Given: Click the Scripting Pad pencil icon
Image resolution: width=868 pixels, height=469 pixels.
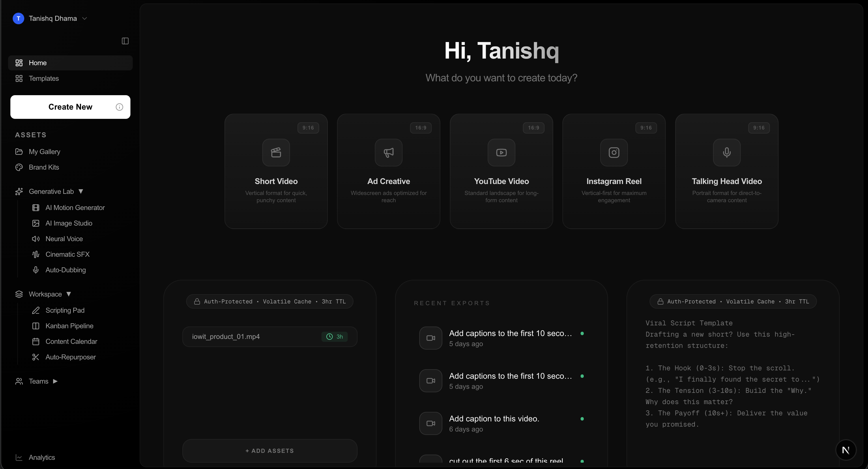Looking at the screenshot, I should (x=36, y=310).
